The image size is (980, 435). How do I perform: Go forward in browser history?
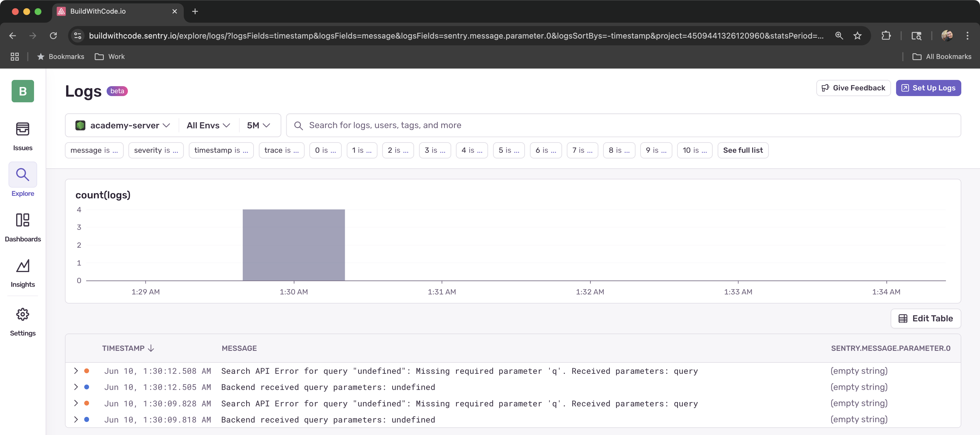coord(33,36)
